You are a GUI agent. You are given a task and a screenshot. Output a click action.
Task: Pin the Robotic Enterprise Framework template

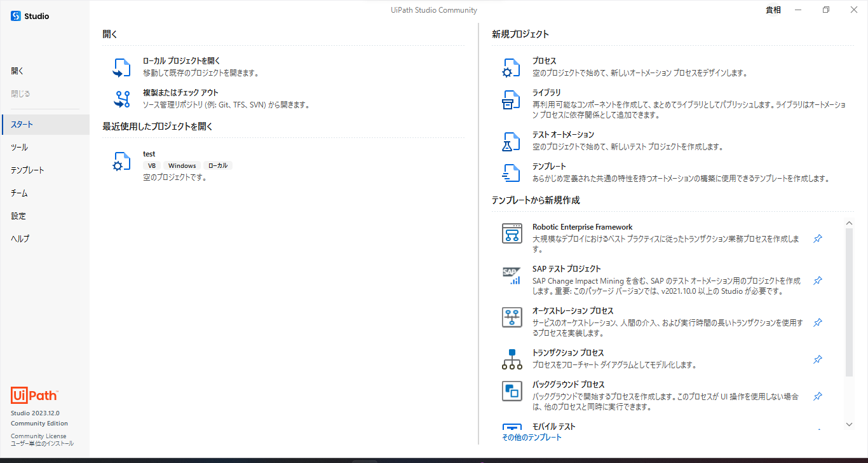(818, 238)
